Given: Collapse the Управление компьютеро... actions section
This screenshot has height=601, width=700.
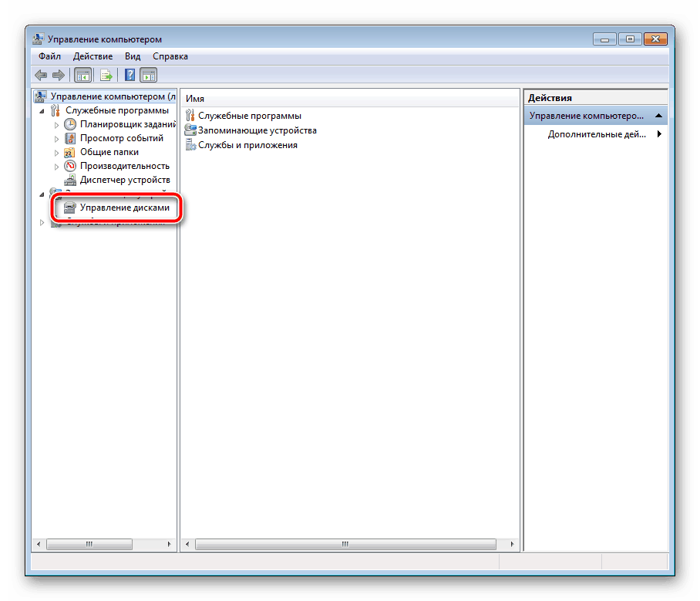Looking at the screenshot, I should click(x=658, y=116).
